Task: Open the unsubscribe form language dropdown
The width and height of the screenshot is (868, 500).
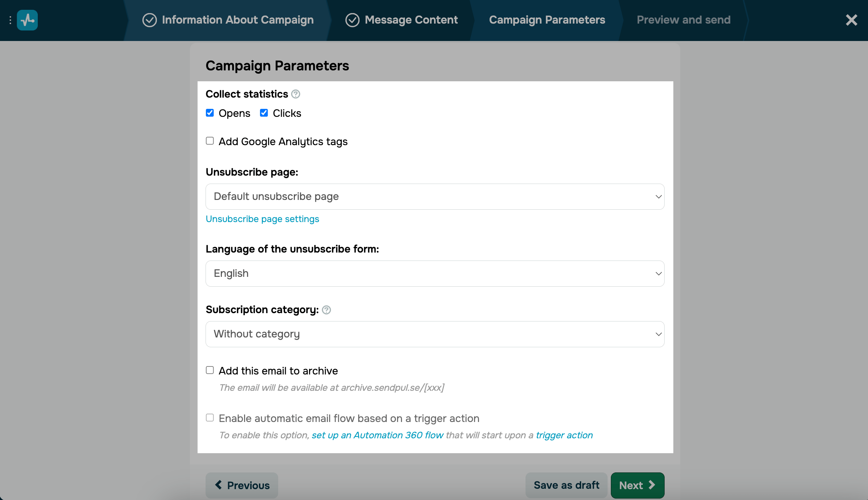Action: tap(435, 274)
